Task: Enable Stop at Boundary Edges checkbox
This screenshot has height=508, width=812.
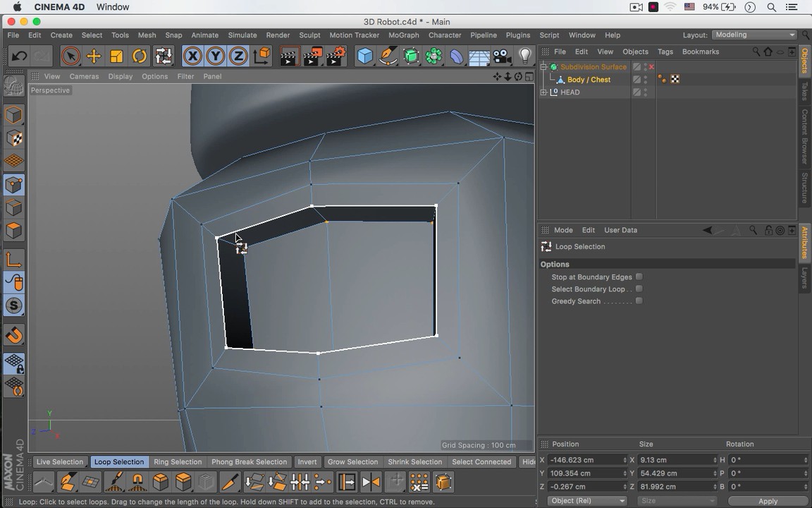Action: point(639,277)
